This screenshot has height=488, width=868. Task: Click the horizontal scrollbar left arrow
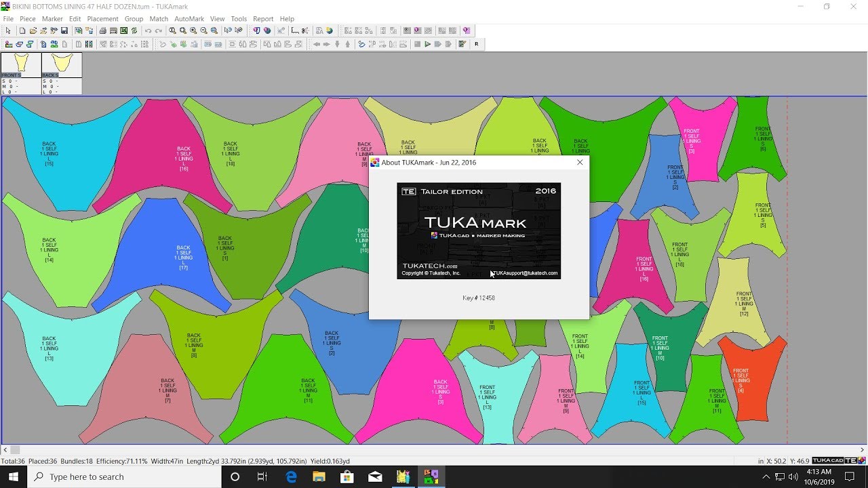5,449
